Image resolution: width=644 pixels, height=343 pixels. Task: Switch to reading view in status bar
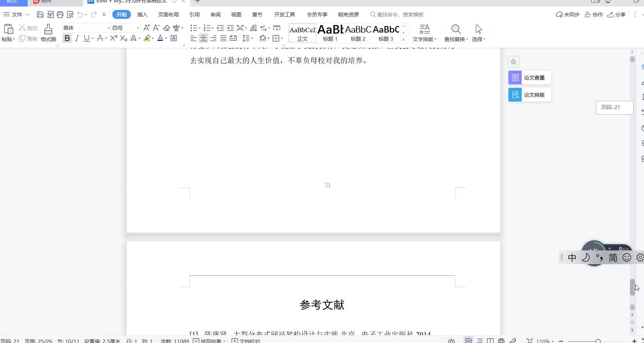491,341
